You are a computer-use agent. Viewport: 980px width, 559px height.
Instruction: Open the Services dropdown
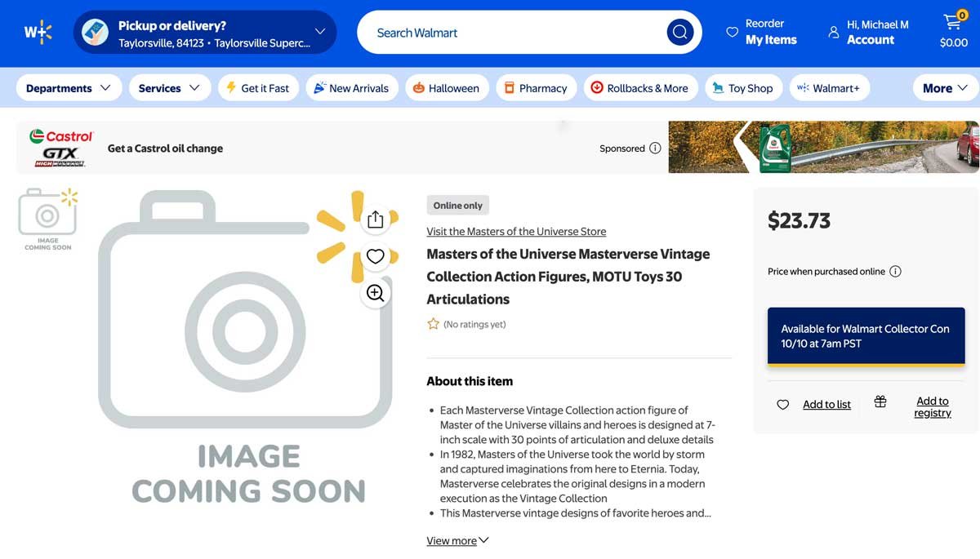[x=169, y=87]
